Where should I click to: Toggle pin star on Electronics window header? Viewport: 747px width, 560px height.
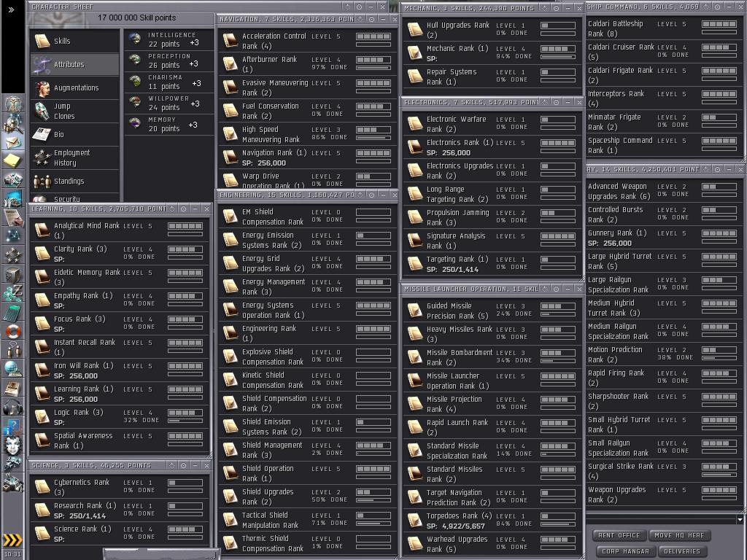tap(544, 102)
